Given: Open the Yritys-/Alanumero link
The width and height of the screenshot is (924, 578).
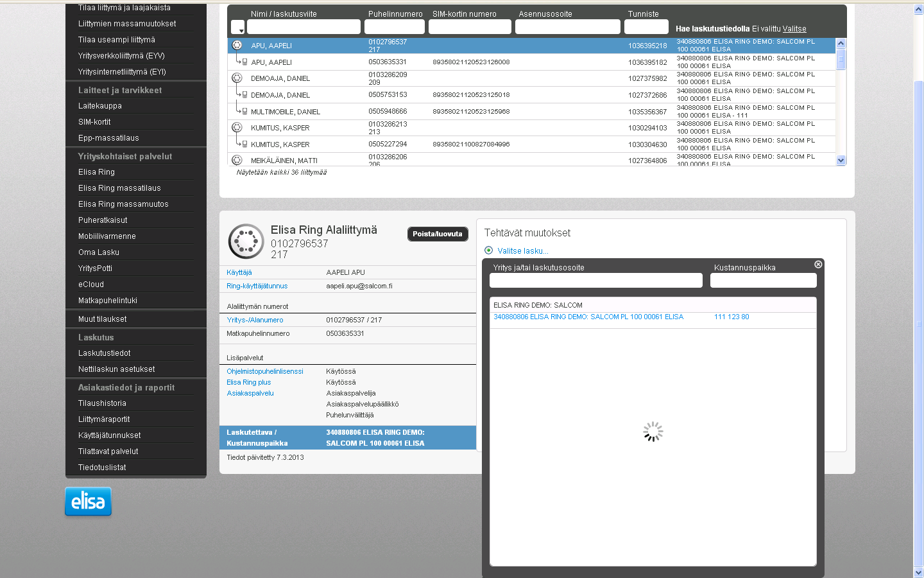Looking at the screenshot, I should tap(255, 320).
